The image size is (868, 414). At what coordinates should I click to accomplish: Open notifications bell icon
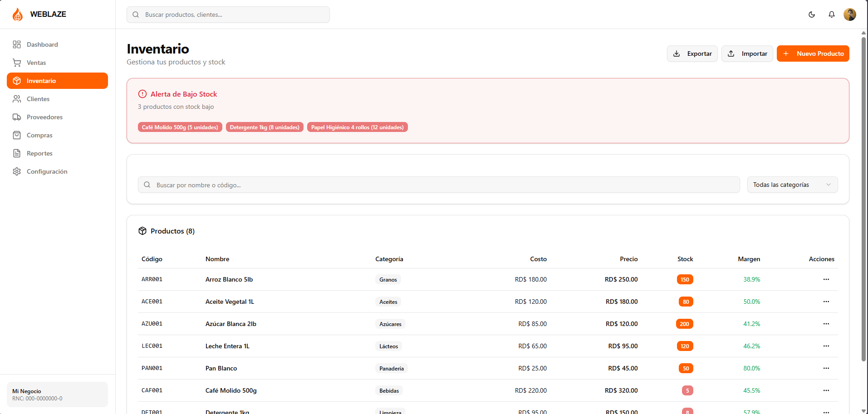832,15
